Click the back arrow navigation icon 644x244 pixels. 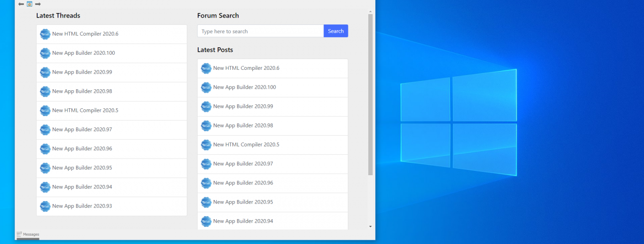[x=21, y=4]
